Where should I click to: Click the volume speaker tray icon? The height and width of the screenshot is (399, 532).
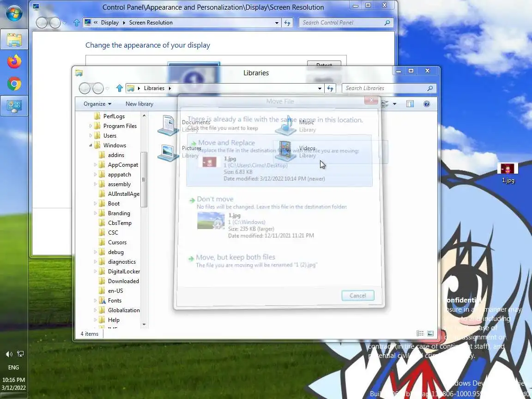pyautogui.click(x=9, y=354)
